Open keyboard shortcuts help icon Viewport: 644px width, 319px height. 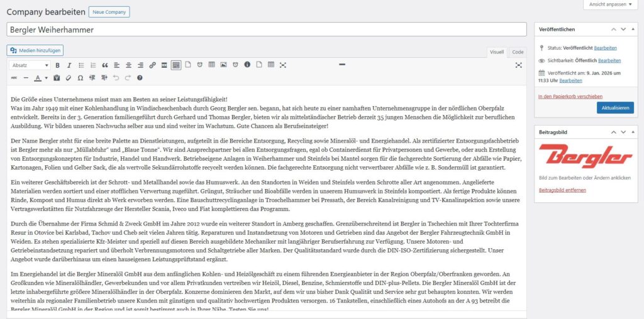point(140,78)
